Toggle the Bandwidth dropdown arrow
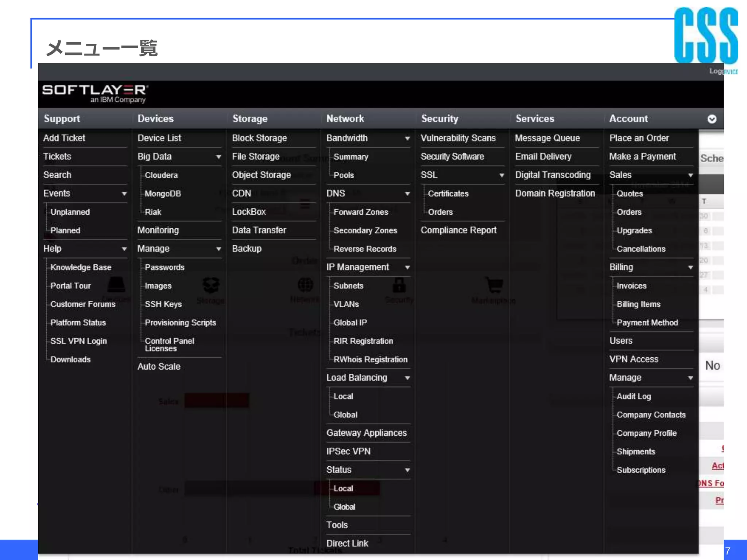 point(407,139)
